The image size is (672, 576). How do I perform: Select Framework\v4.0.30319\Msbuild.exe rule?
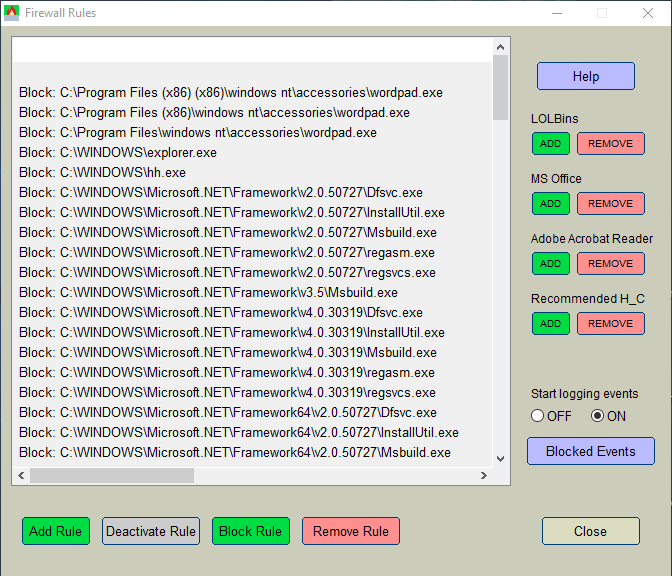coord(228,353)
